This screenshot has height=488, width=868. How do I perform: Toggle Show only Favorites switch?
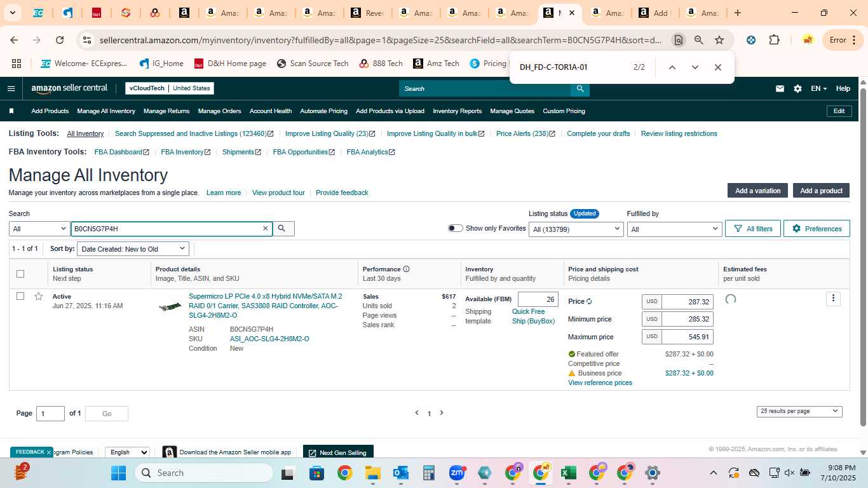coord(455,228)
